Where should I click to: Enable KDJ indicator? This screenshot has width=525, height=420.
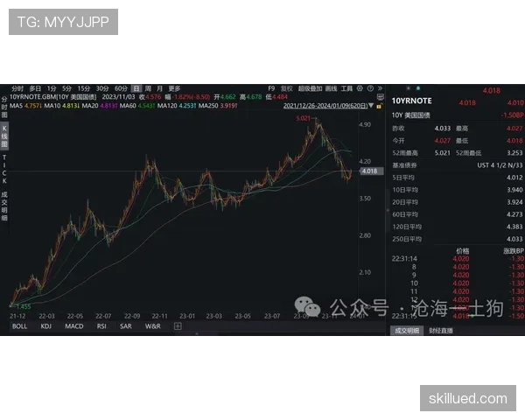45,326
